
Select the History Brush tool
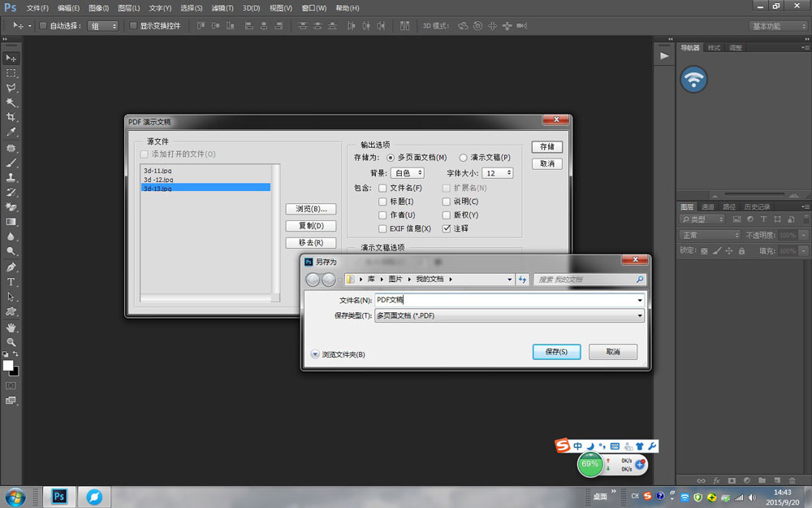[11, 193]
